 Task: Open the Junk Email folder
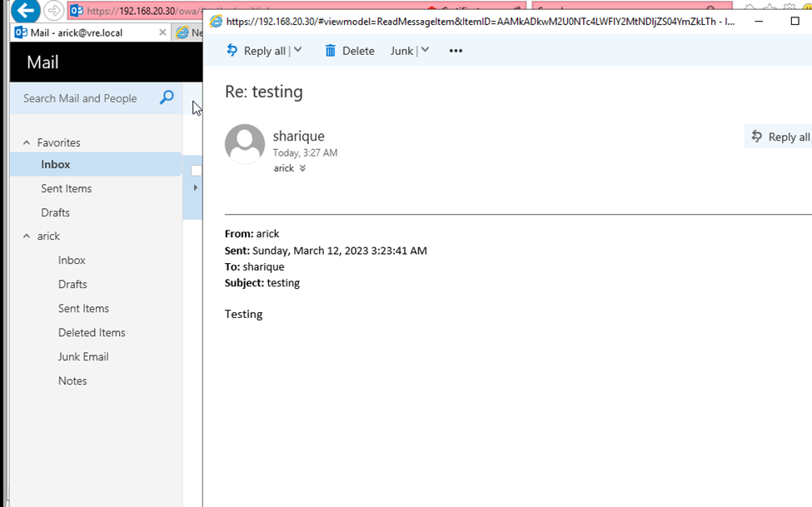point(83,356)
